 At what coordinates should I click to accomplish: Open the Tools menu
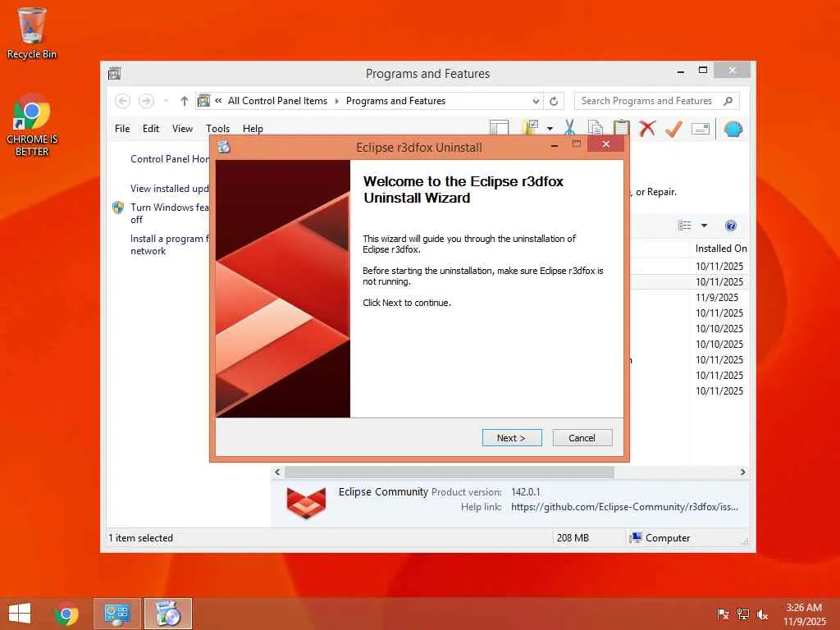coord(217,129)
